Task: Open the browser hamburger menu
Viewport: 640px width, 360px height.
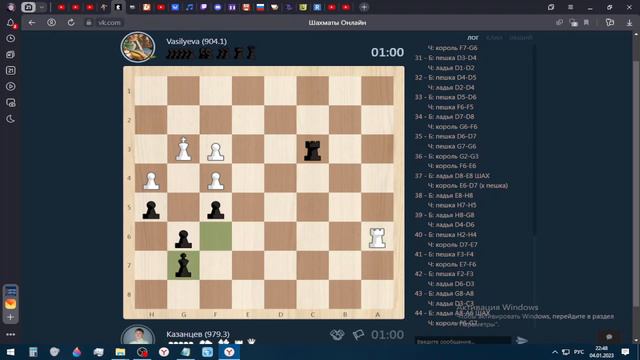Action: pos(570,7)
